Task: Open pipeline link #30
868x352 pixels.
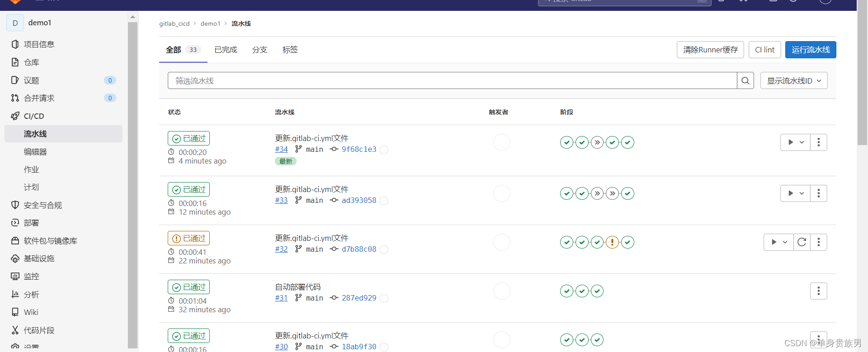Action: point(281,347)
